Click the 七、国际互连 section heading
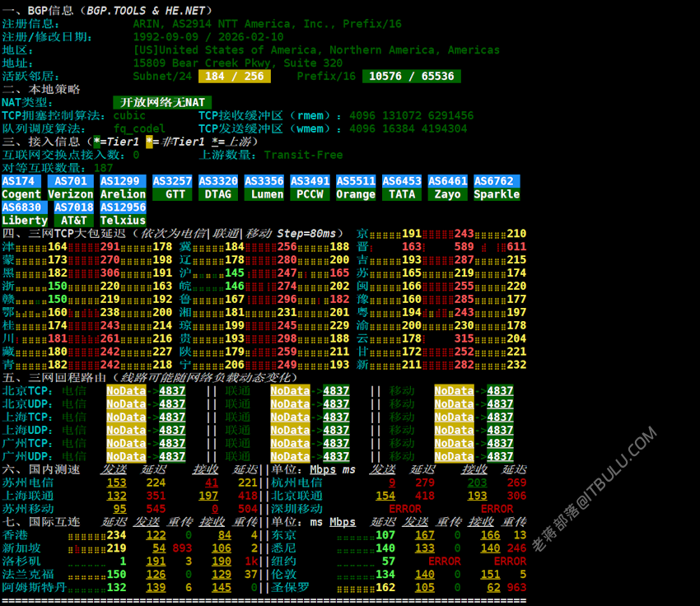This screenshot has height=606, width=700. coord(41,522)
